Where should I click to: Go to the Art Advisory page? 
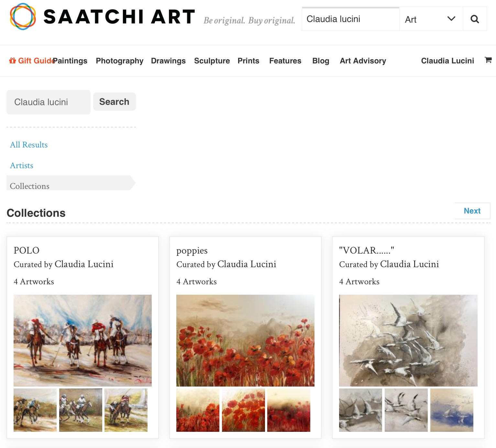[363, 61]
